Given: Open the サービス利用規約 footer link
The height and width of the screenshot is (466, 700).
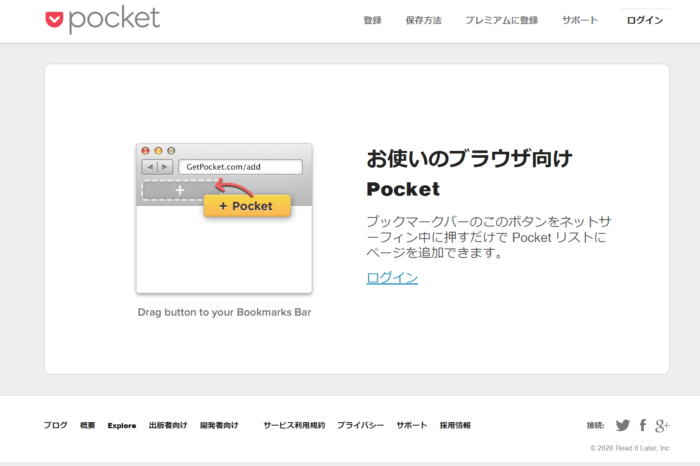Looking at the screenshot, I should [x=294, y=425].
